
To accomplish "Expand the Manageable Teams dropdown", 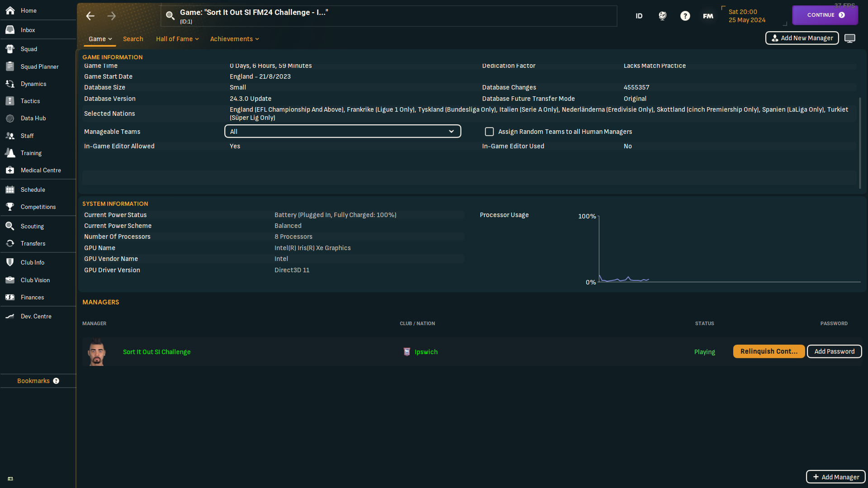I will pos(342,132).
